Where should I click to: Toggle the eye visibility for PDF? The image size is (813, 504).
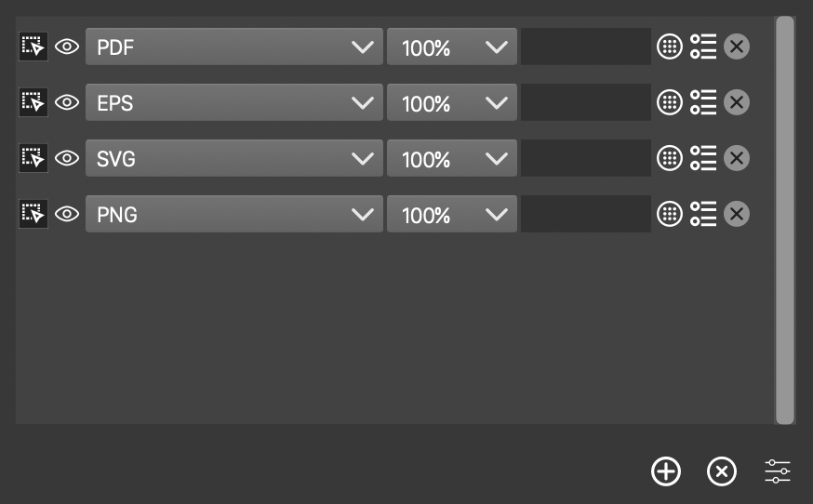(x=67, y=46)
